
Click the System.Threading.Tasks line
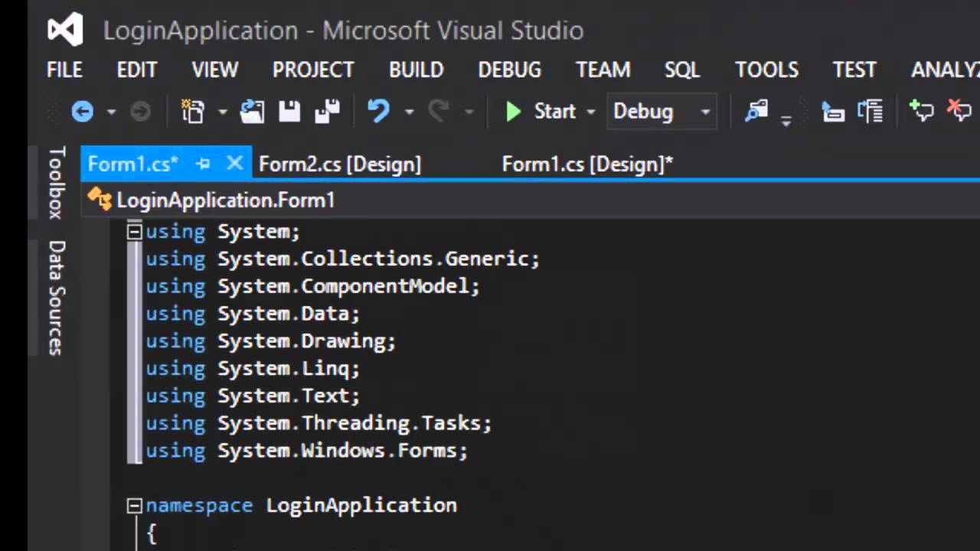(x=318, y=423)
